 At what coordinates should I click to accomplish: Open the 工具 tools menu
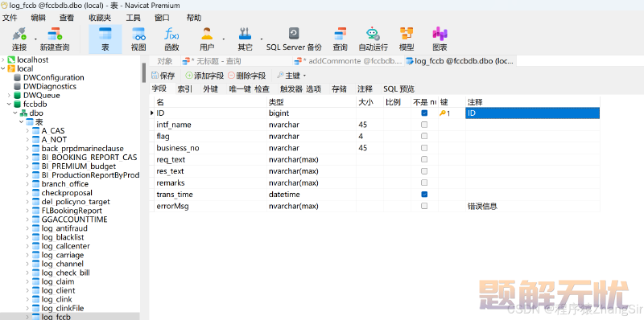coord(133,18)
